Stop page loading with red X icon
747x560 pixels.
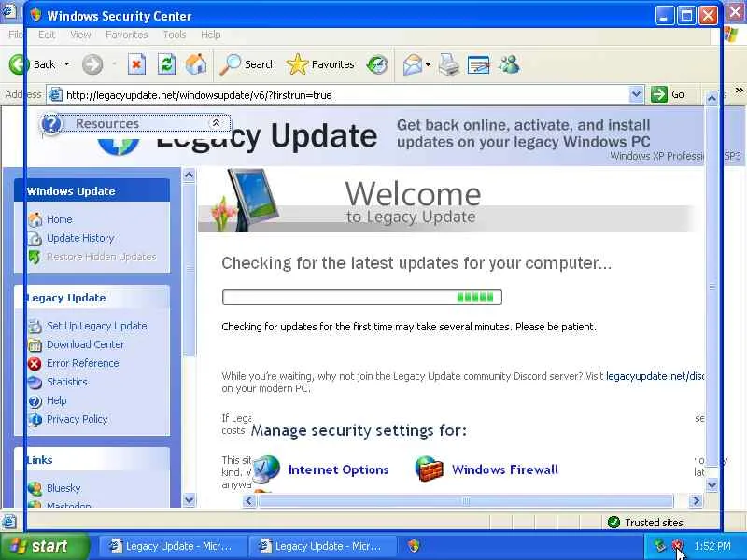[136, 64]
